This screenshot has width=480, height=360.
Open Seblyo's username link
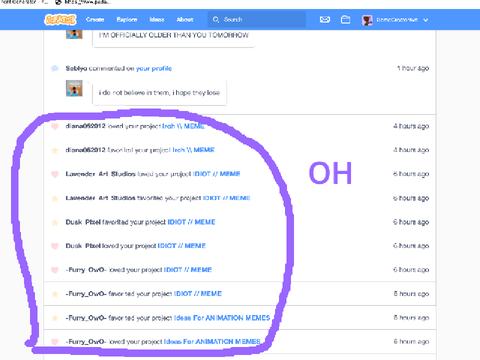(x=76, y=68)
